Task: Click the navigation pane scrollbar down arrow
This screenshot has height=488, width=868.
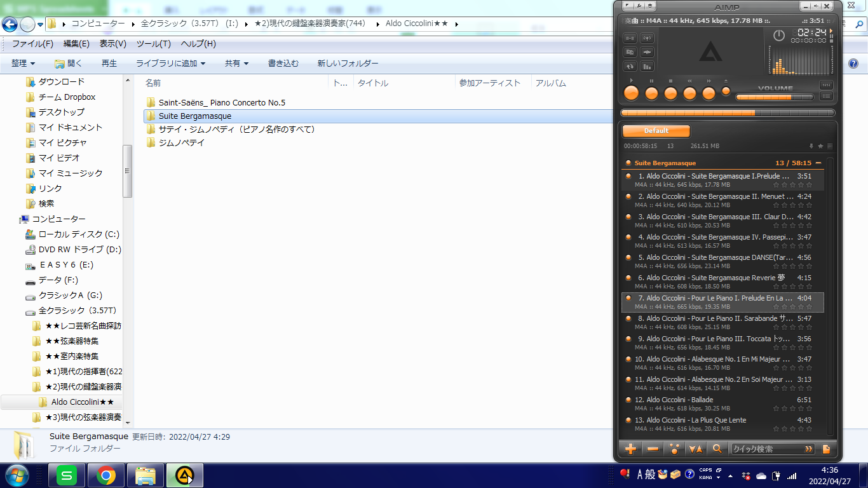Action: click(128, 423)
